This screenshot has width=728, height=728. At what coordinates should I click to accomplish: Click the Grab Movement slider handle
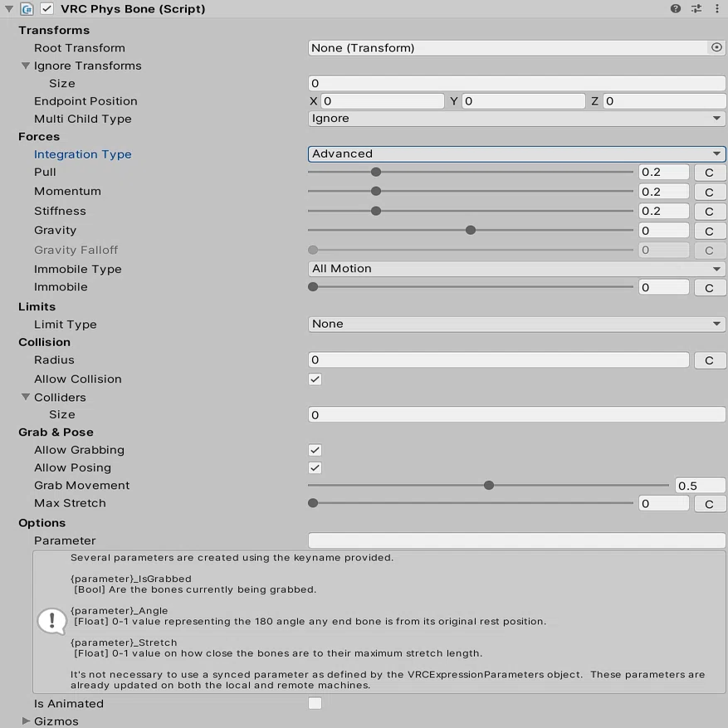tap(488, 485)
